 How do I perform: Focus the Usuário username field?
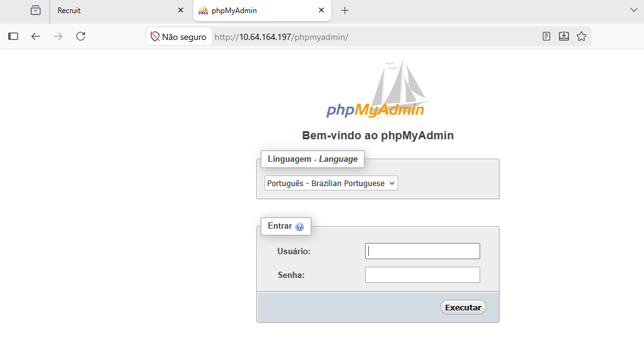pyautogui.click(x=422, y=251)
